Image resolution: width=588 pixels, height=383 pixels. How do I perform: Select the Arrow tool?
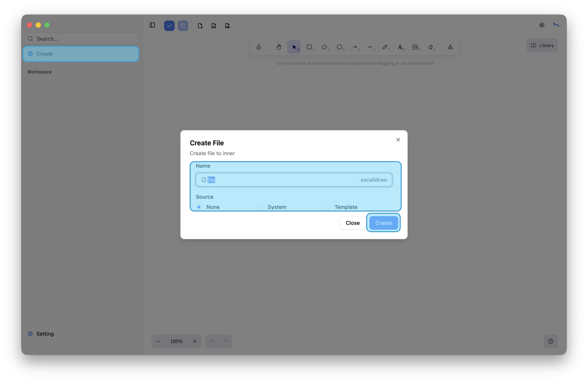(x=355, y=47)
